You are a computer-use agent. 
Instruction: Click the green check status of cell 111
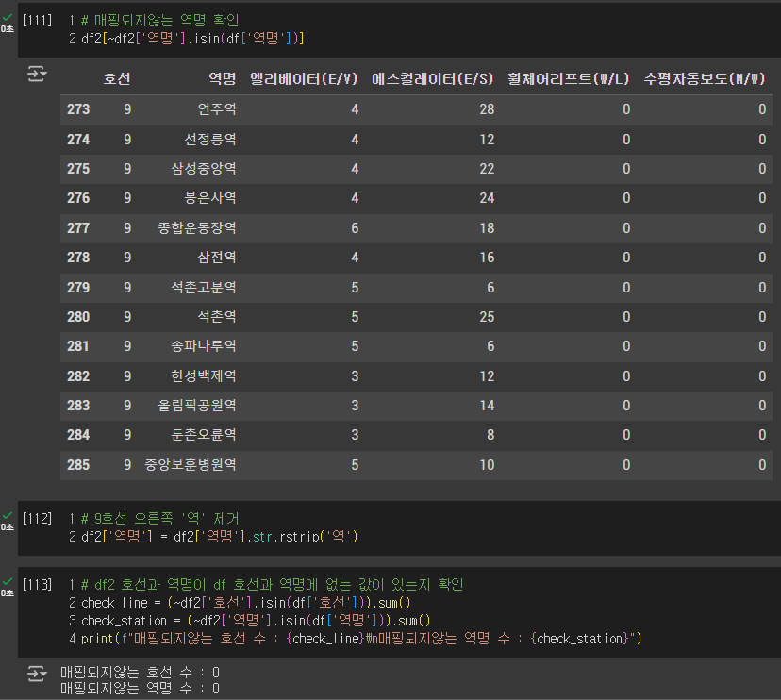pos(8,17)
